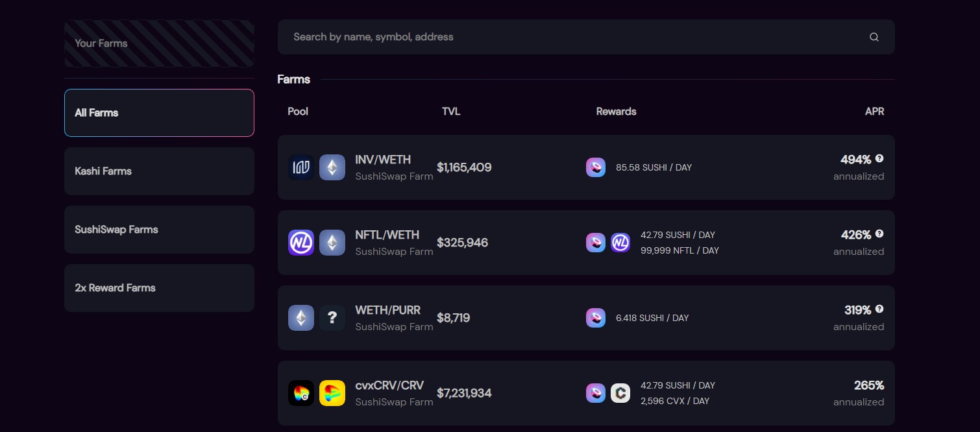Viewport: 980px width, 432px height.
Task: Click the cvxCRV token icon
Action: (301, 393)
